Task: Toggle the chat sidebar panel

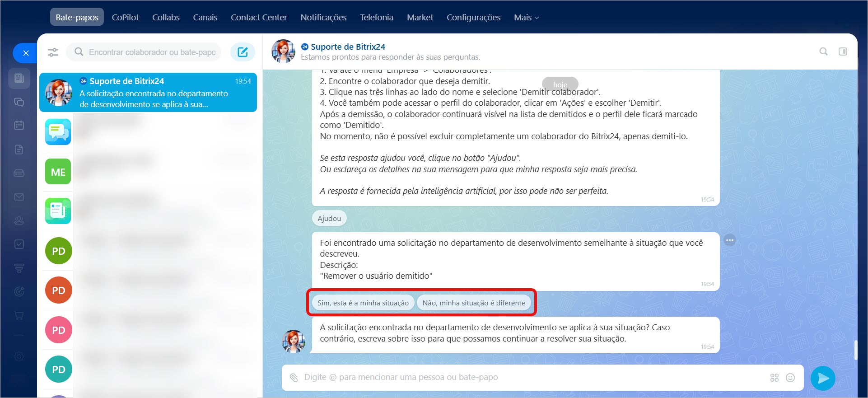Action: (x=843, y=52)
